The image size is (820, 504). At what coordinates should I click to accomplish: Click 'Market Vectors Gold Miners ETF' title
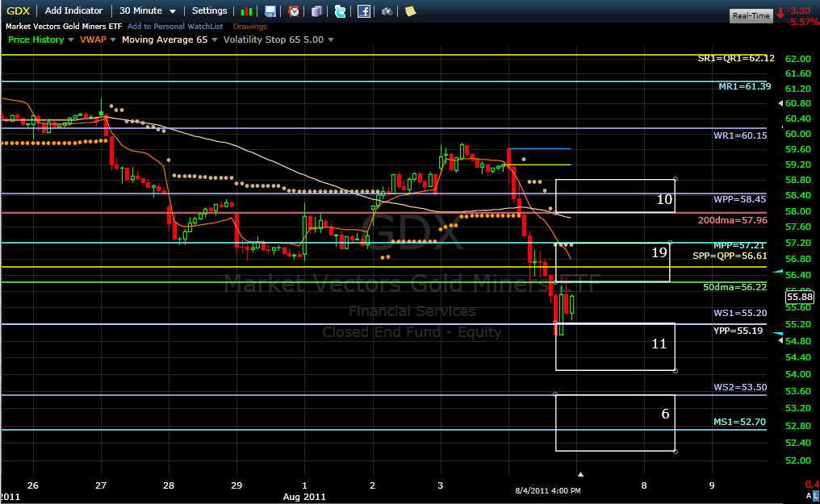[x=64, y=26]
